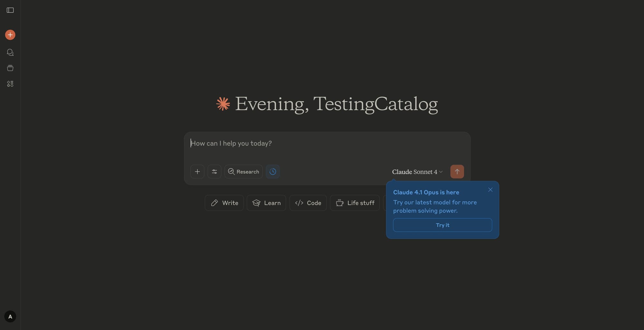Image resolution: width=644 pixels, height=330 pixels.
Task: Toggle extended thinking clock icon
Action: click(x=273, y=172)
